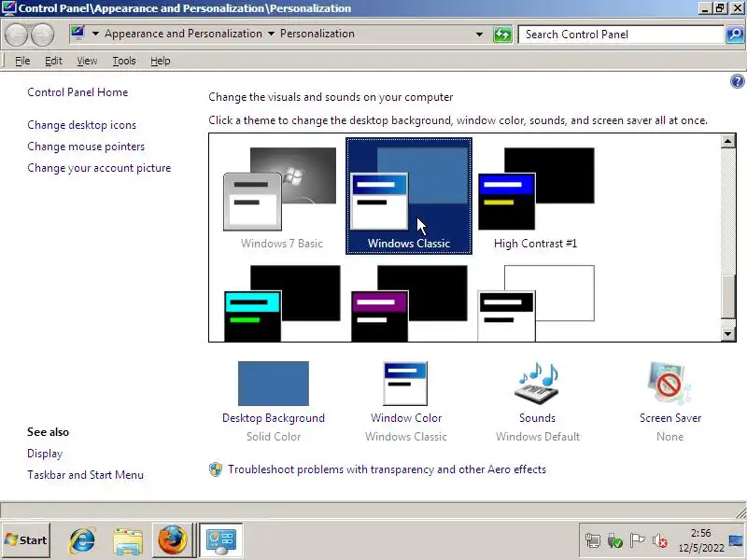Click the taskbar clock showing 2:56
This screenshot has width=747, height=560.
click(701, 540)
